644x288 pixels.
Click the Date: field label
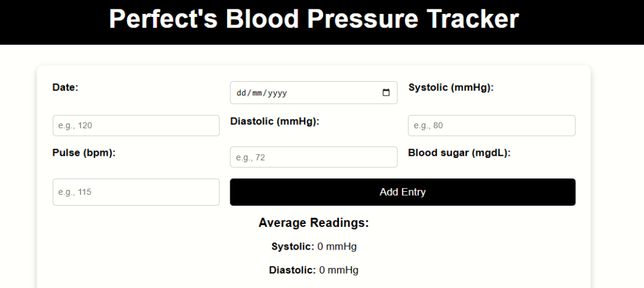[x=65, y=87]
